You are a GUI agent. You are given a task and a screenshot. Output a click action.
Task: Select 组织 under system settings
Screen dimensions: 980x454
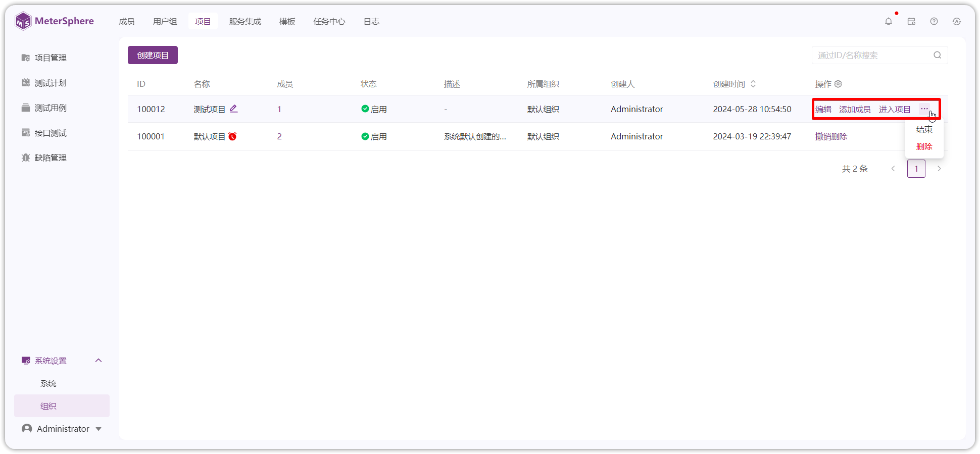coord(62,406)
